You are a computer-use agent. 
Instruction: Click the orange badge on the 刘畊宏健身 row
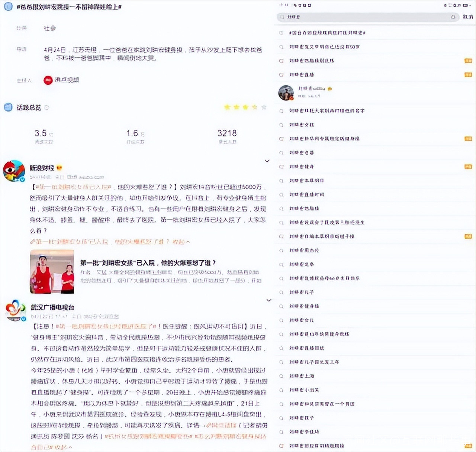pos(468,167)
